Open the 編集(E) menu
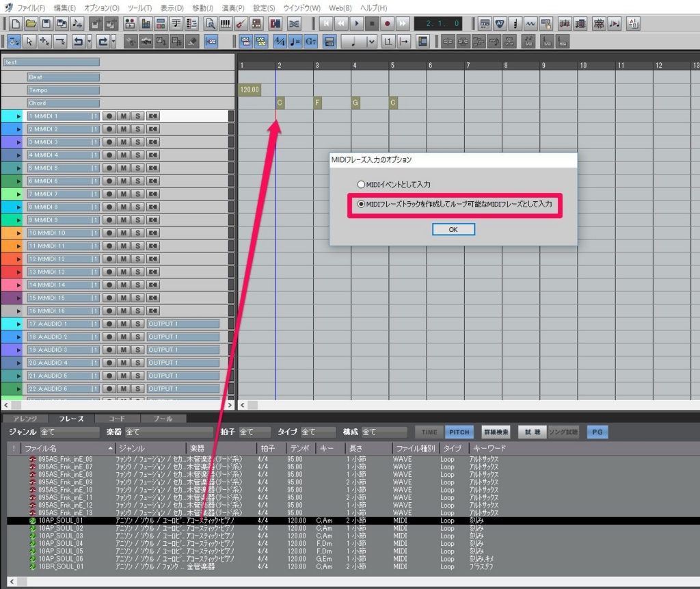This screenshot has width=700, height=589. click(65, 8)
